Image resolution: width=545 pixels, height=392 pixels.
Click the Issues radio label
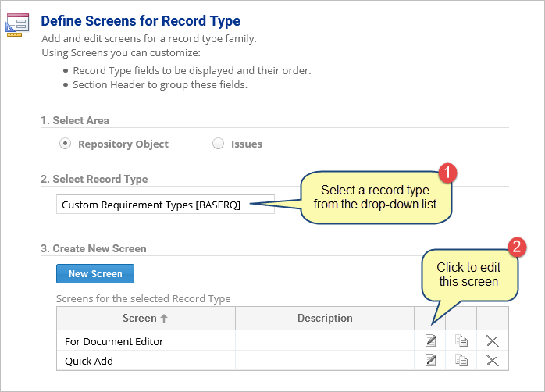(x=247, y=144)
